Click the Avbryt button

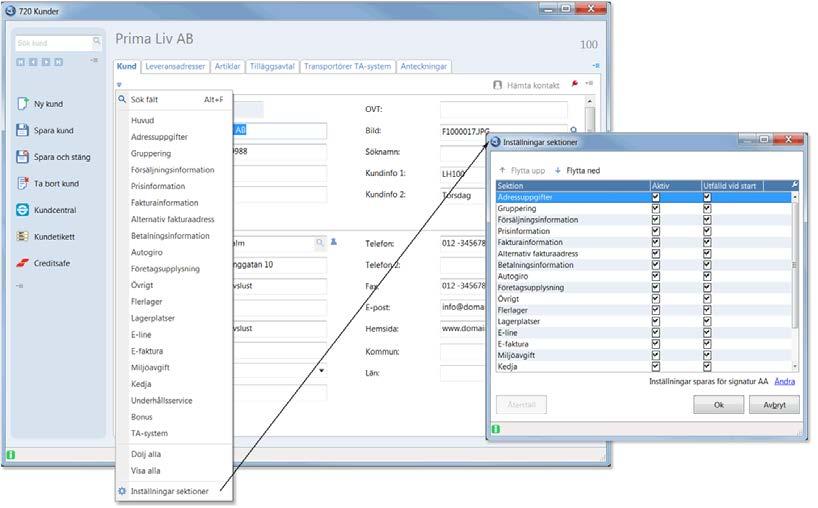[774, 405]
